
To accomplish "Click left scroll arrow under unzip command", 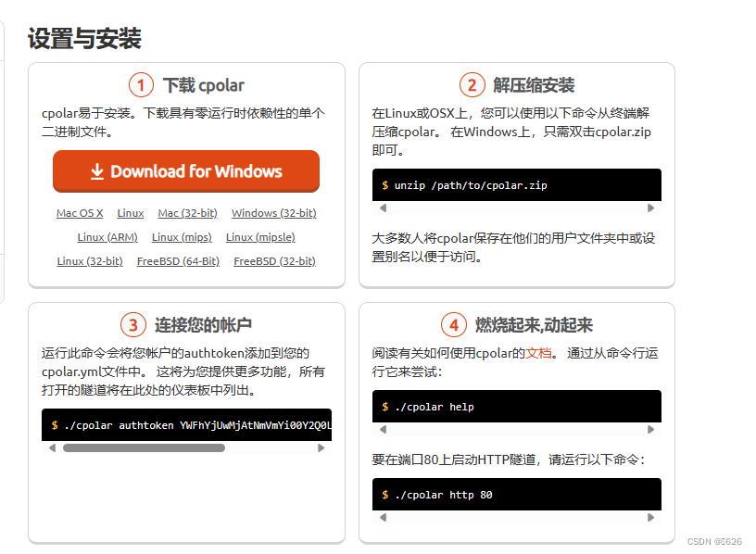I will tap(384, 208).
